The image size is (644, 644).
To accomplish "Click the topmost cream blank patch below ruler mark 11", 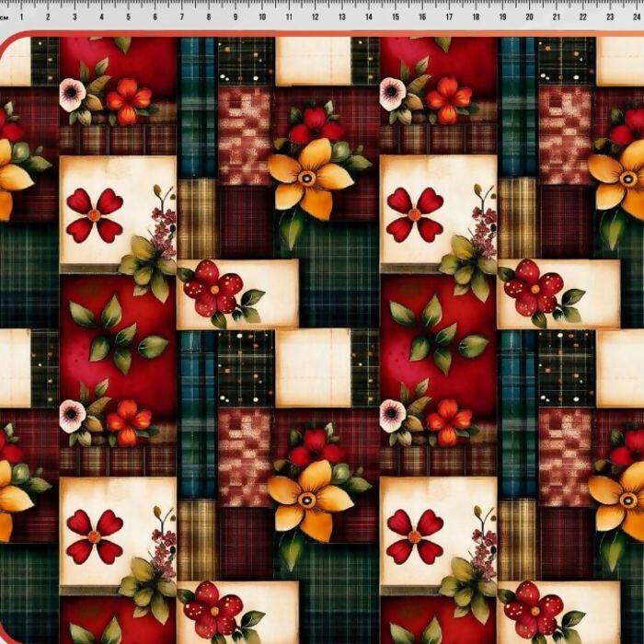I will tap(312, 61).
